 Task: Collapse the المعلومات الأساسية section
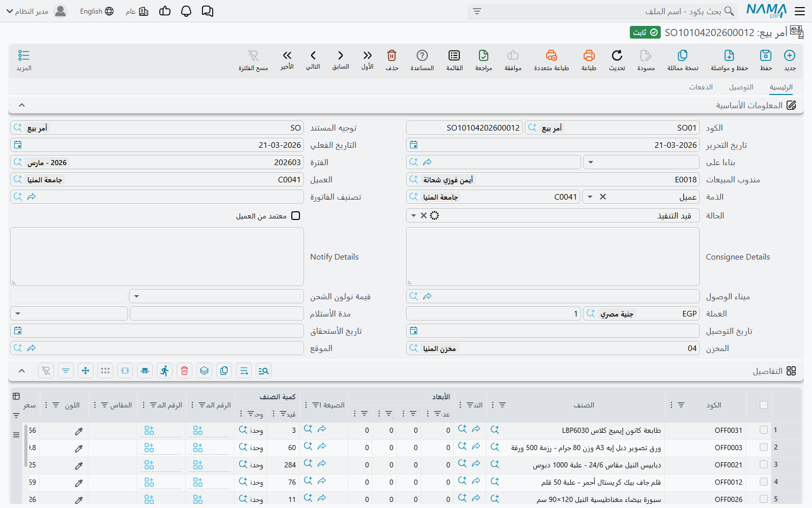pyautogui.click(x=22, y=105)
